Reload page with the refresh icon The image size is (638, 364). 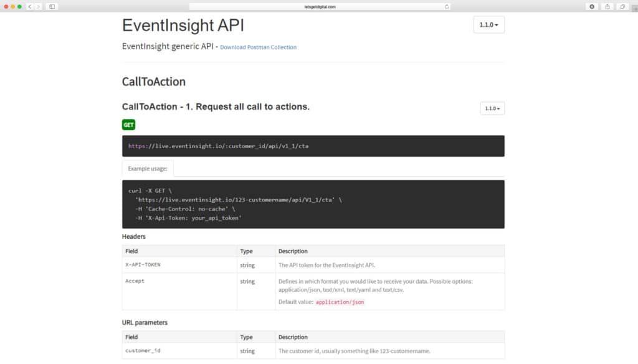click(x=447, y=6)
